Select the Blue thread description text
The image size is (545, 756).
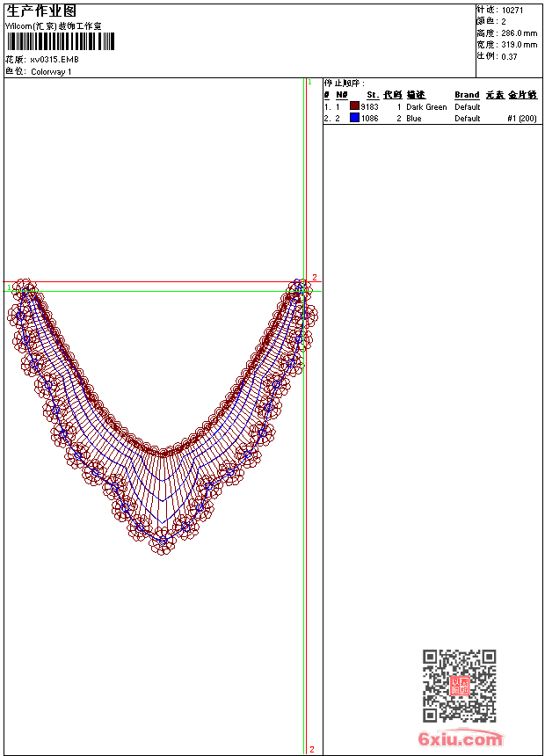414,118
